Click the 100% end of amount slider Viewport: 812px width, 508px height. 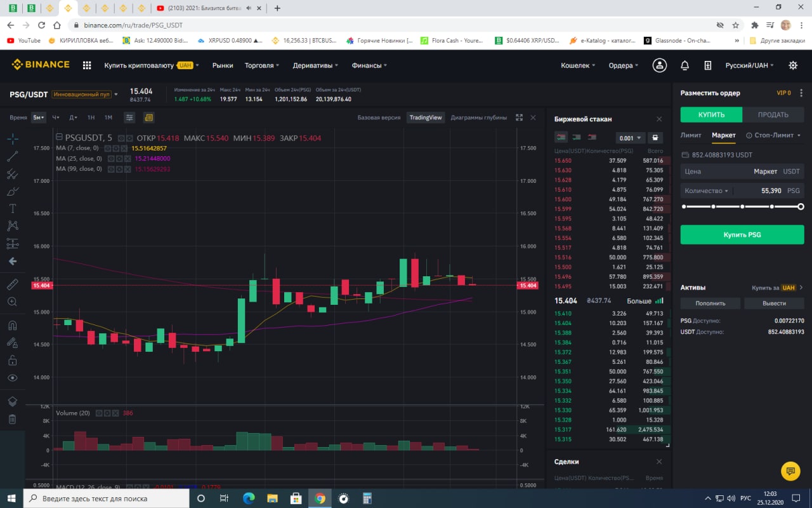click(x=801, y=206)
